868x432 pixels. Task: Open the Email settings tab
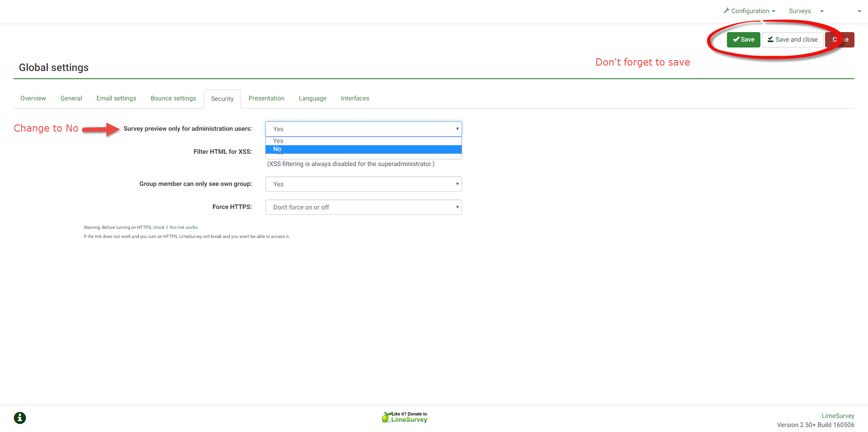tap(116, 98)
